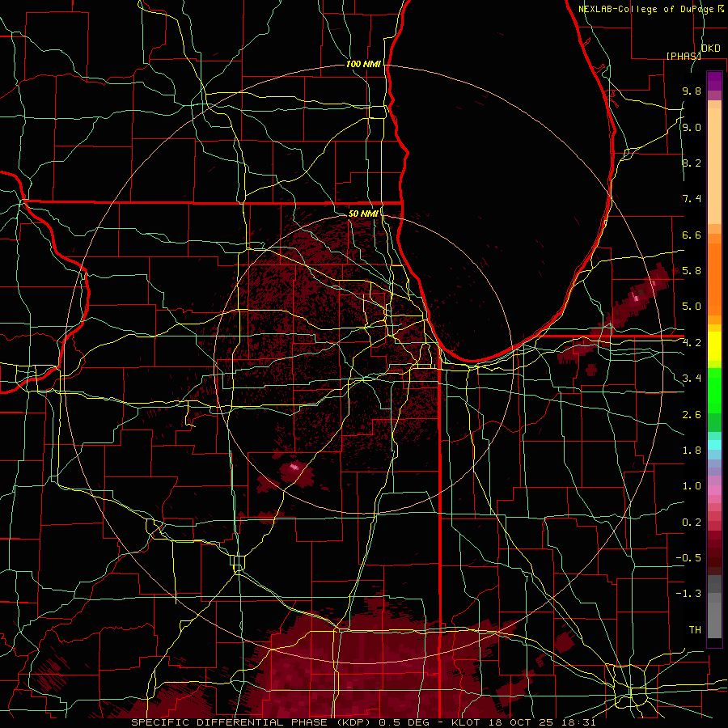Viewport: 728px width, 728px height.
Task: Click the 9.0 scale value
Action: (x=692, y=127)
